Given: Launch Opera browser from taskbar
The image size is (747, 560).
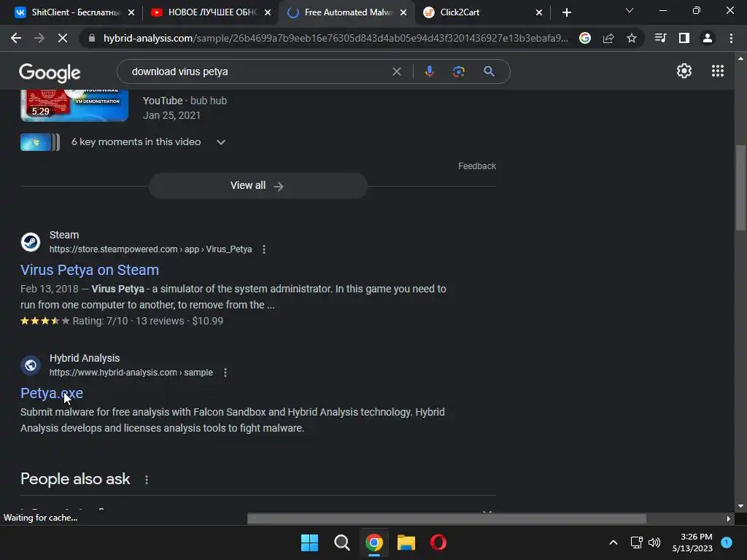Looking at the screenshot, I should [x=438, y=542].
